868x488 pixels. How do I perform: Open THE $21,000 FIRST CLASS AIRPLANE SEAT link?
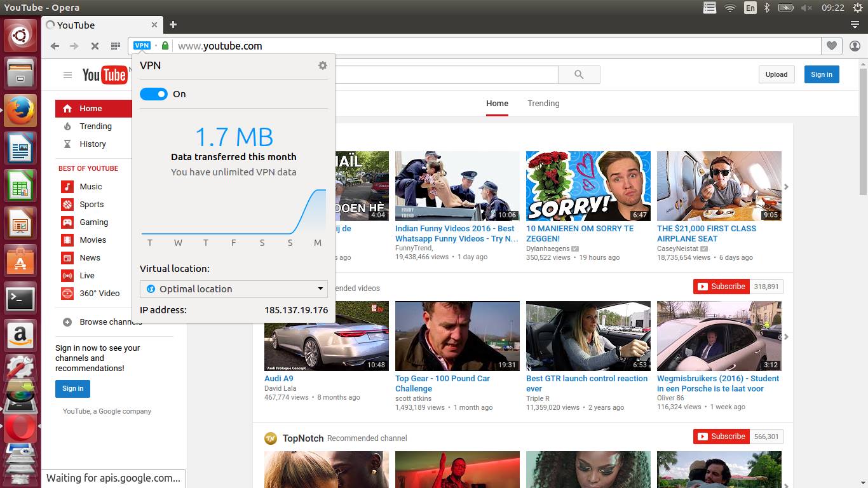[x=707, y=233]
